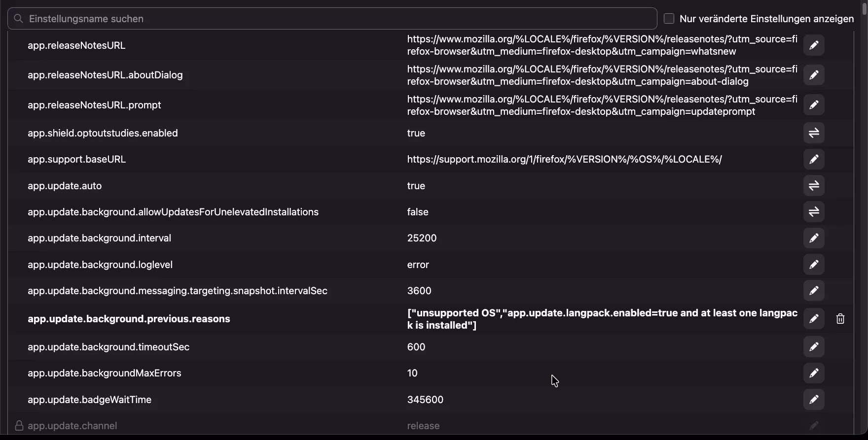The image size is (868, 440).
Task: Click edit pencil for app.update.background.interval
Action: tap(814, 238)
